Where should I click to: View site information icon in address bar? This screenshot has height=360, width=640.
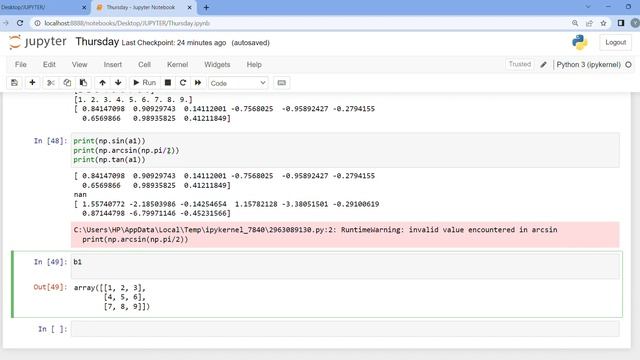tap(37, 23)
